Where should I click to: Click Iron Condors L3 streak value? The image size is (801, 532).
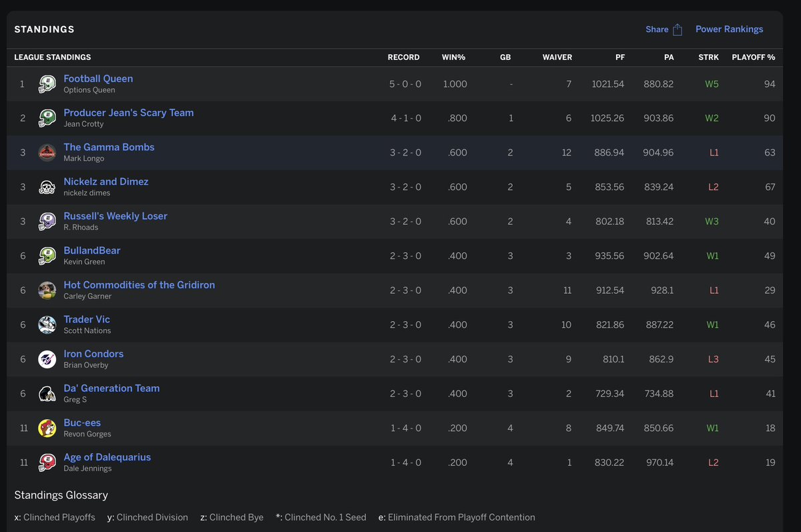click(714, 359)
